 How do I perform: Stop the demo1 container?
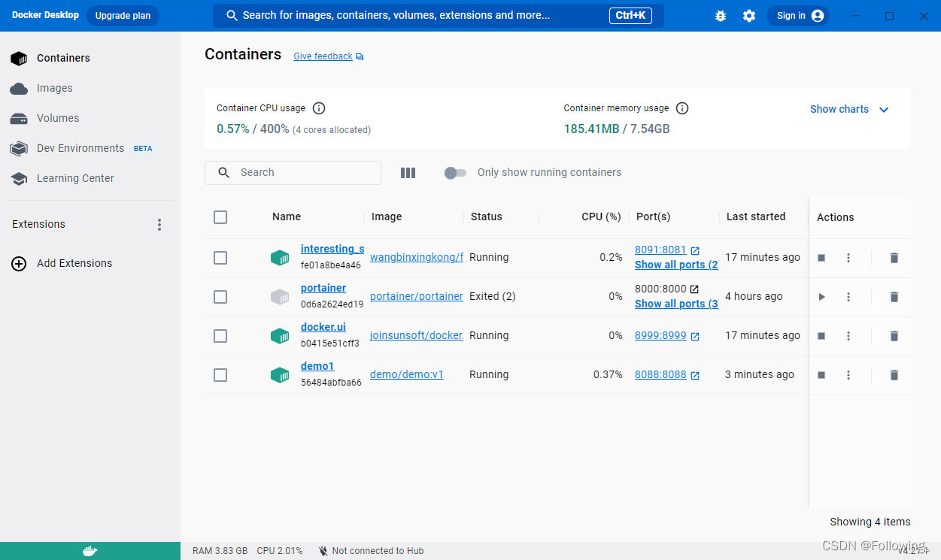[x=821, y=375]
